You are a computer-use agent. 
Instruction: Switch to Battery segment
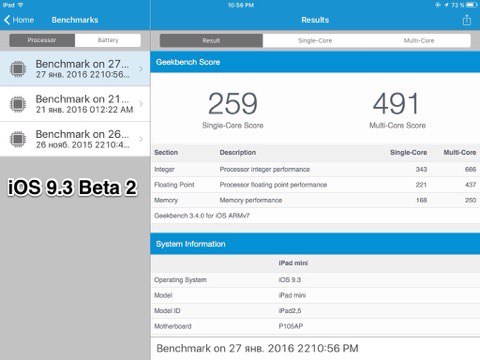[x=108, y=40]
